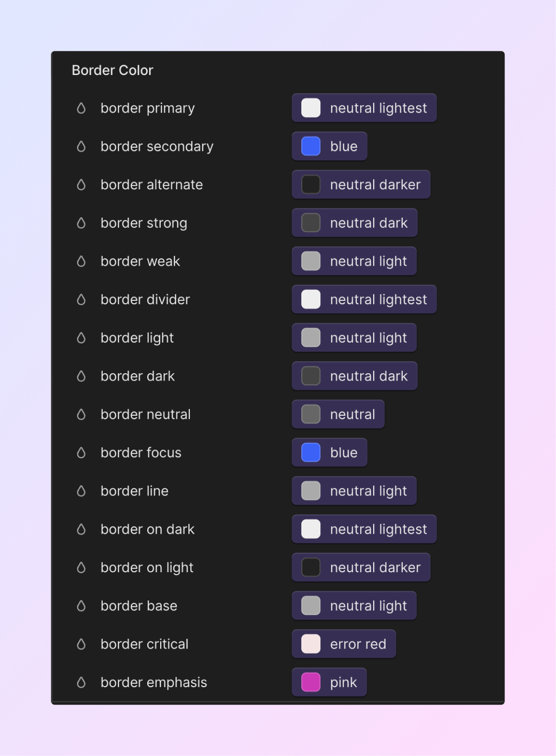Click the blue swatch in border focus row
Image resolution: width=556 pixels, height=756 pixels.
[x=311, y=452]
